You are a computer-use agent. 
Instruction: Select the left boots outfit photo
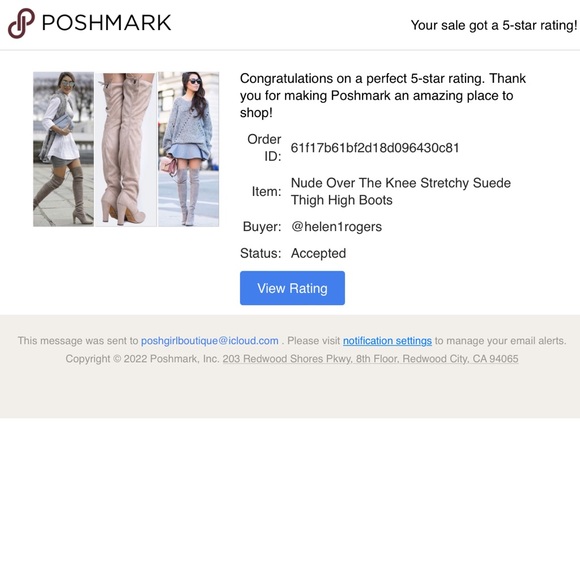[64, 149]
